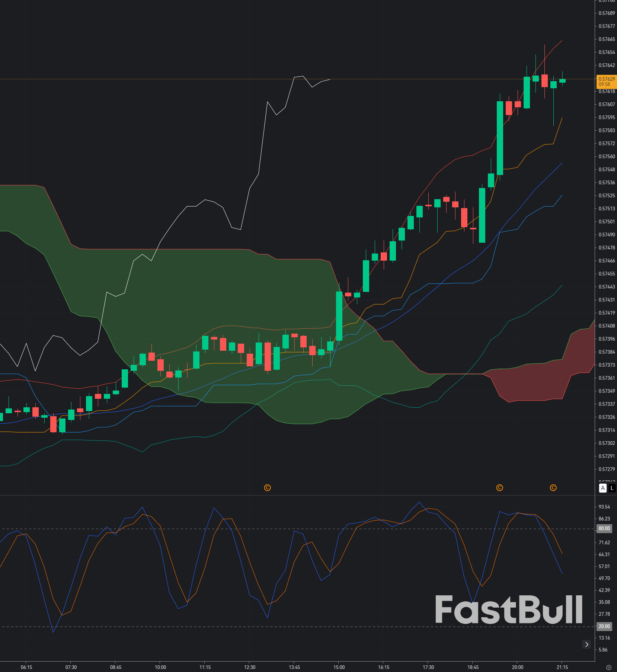Click the 0.57291 price scale value
The height and width of the screenshot is (672, 617).
[x=607, y=456]
